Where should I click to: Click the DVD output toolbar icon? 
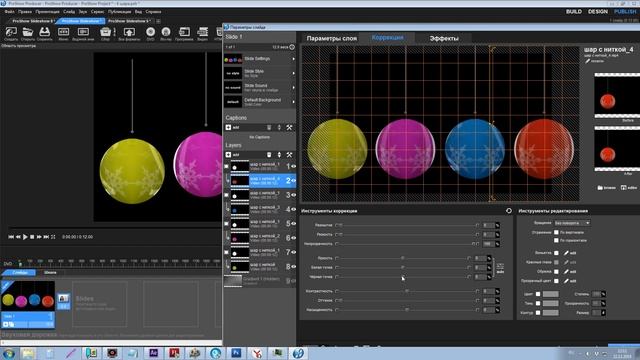151,32
